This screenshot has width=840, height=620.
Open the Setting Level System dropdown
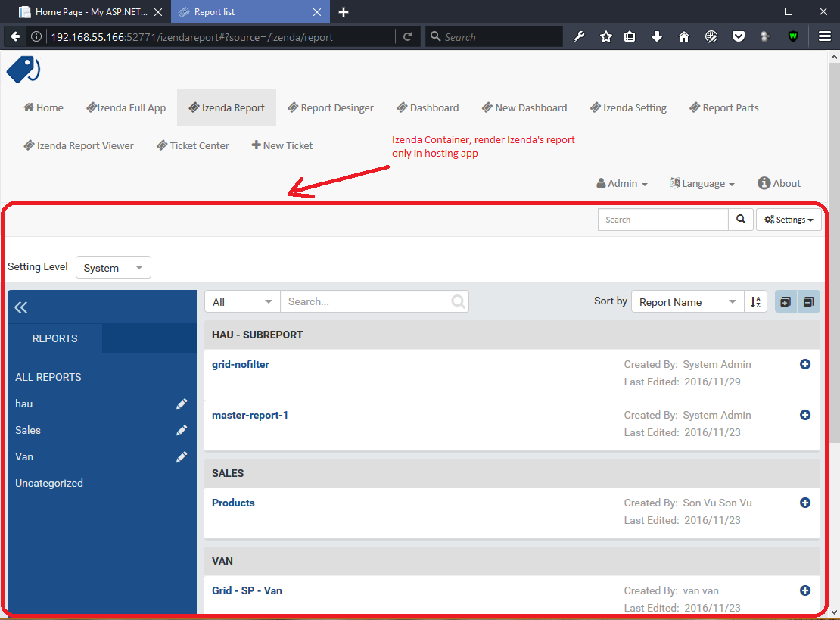point(114,267)
